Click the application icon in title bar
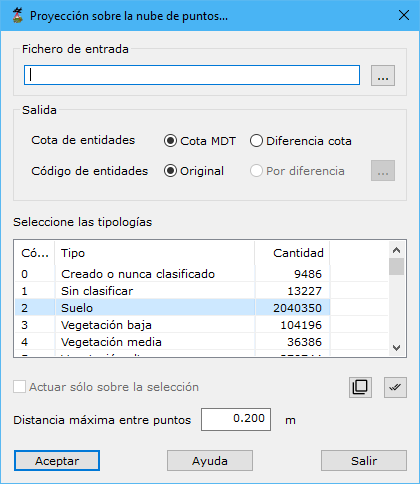Screen dimensions: 420x484 tap(18, 15)
